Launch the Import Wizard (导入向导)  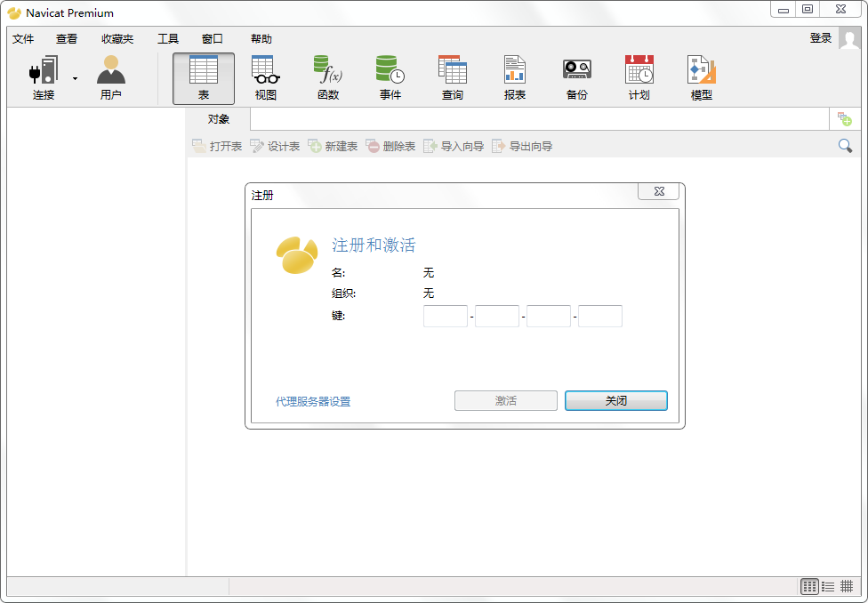coord(454,146)
